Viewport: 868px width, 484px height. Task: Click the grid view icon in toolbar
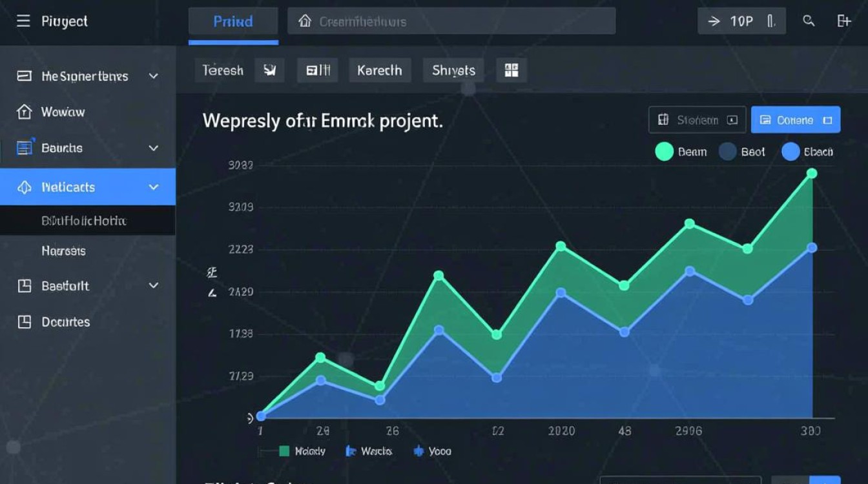pos(512,70)
